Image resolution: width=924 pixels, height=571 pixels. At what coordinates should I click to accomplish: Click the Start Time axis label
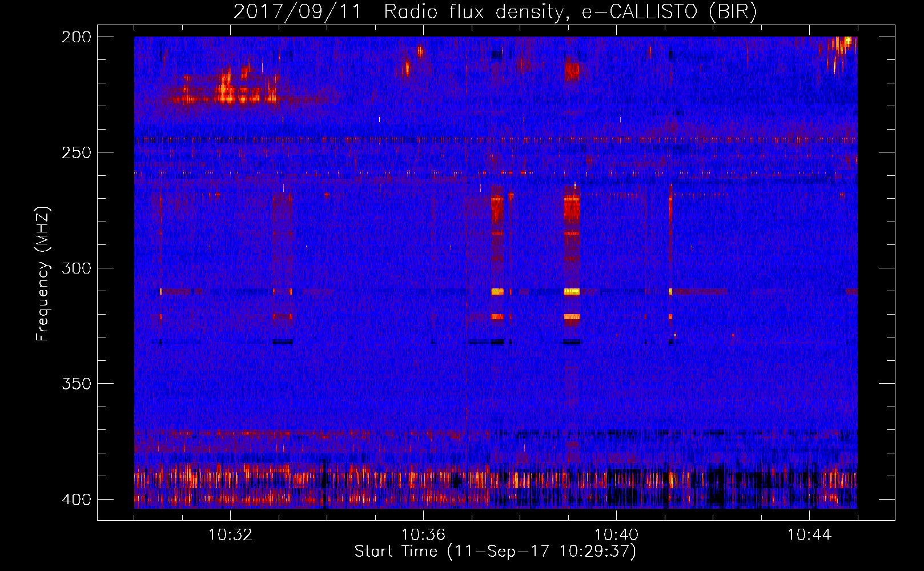click(495, 552)
